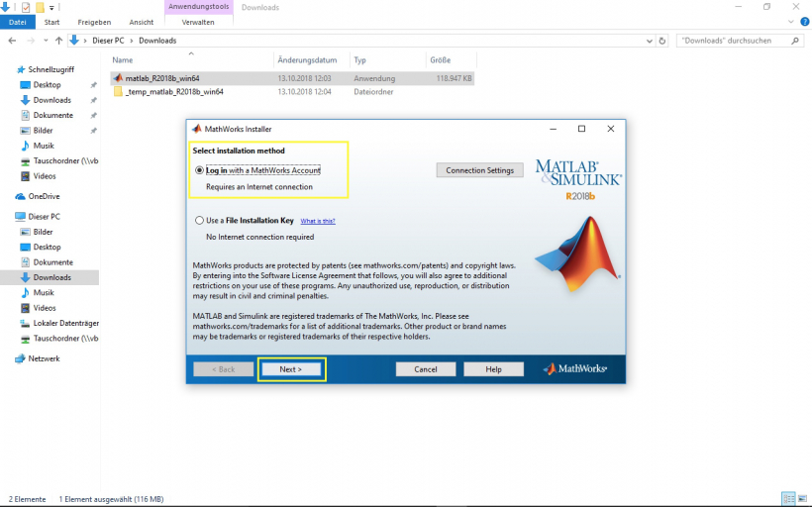
Task: Open Tauschordner network drive under Dieser PC
Action: (x=65, y=339)
